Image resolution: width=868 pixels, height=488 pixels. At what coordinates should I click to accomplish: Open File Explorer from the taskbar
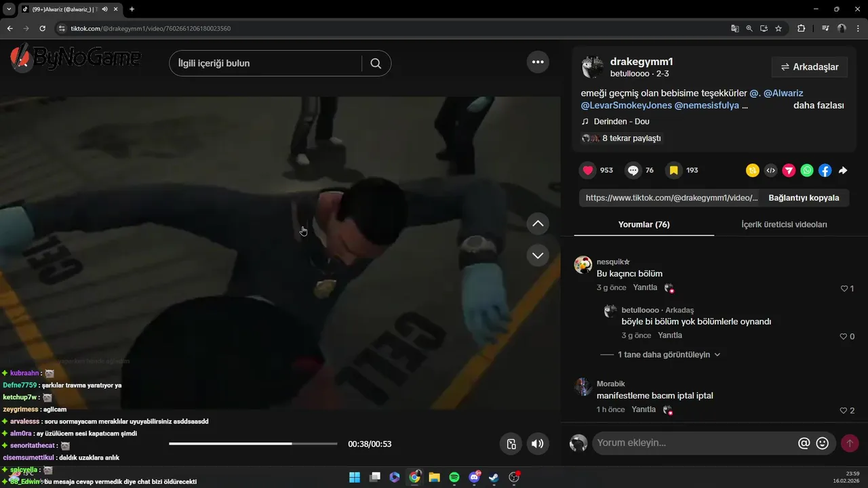(434, 477)
